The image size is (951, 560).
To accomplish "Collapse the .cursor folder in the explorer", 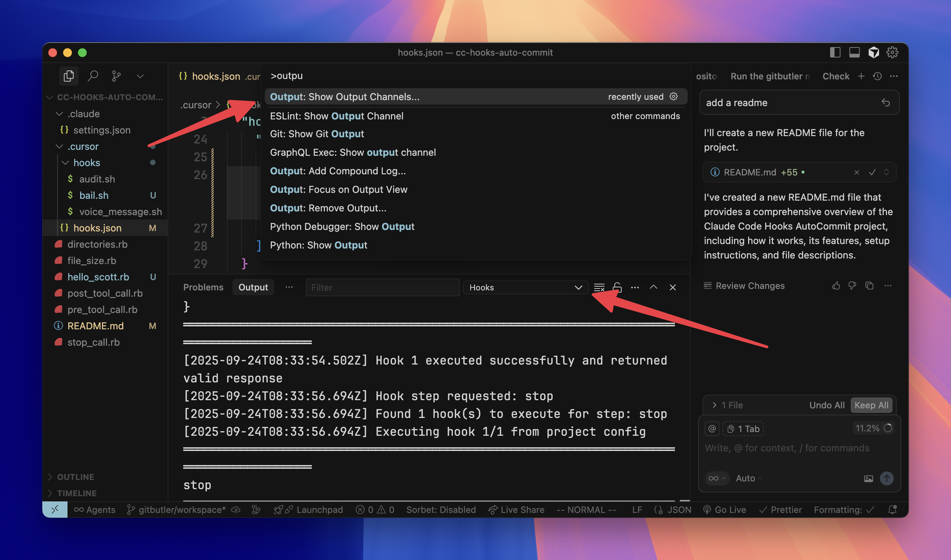I will [x=59, y=146].
